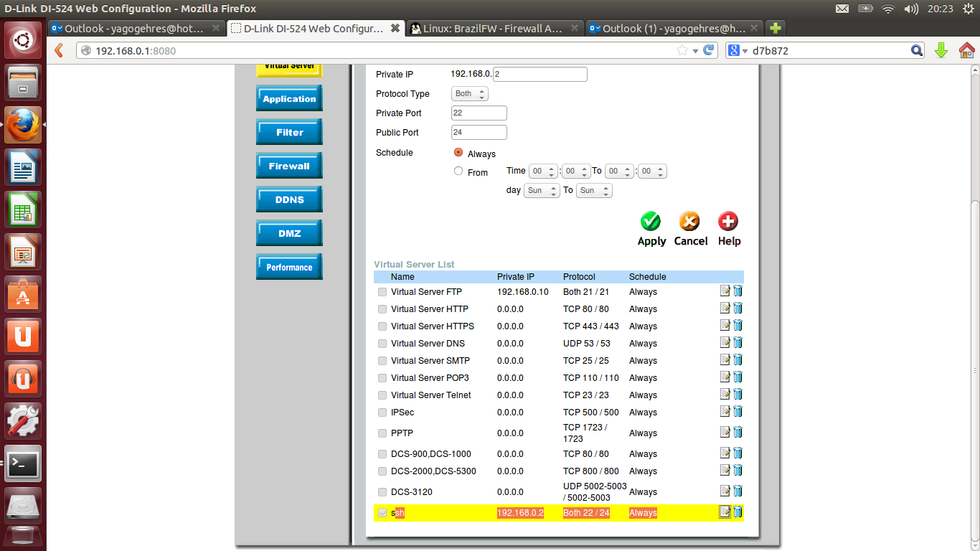
Task: Go back with the browser back arrow
Action: pos(59,50)
